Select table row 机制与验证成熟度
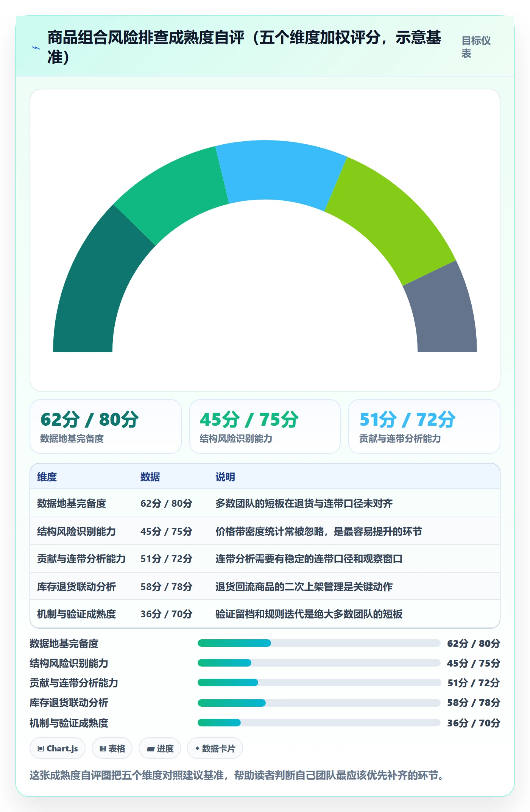Screen dimensions: 530x812 point(265,614)
